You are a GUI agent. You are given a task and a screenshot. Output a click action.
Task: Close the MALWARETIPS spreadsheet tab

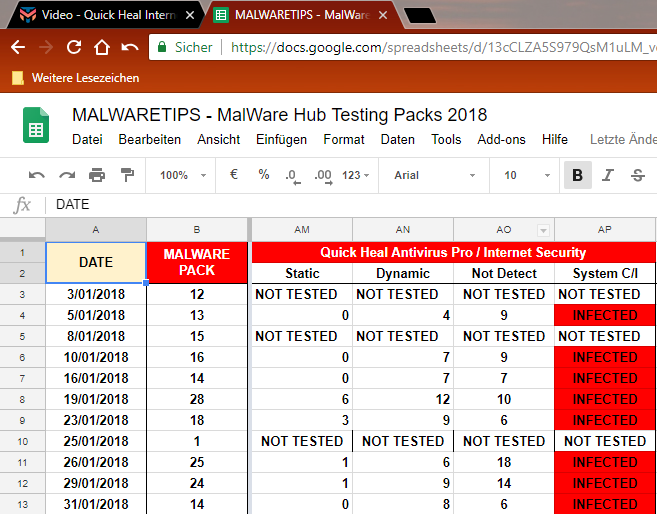(383, 15)
